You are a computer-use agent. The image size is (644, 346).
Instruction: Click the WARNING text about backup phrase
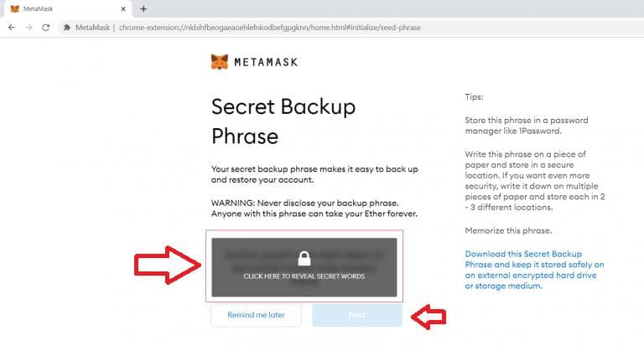(314, 208)
